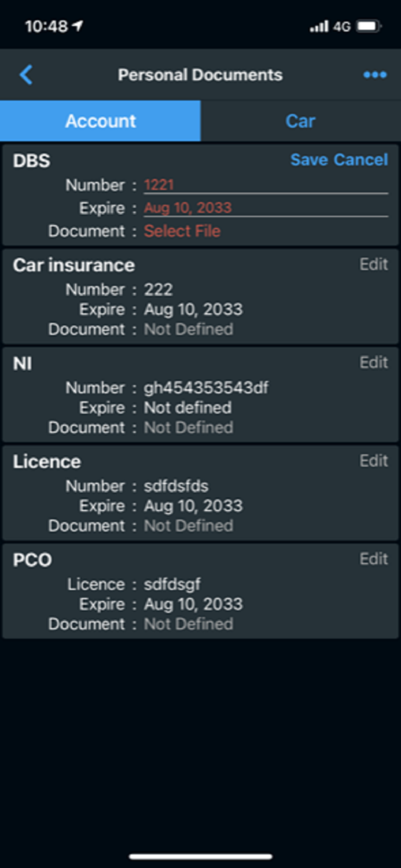This screenshot has width=401, height=868.
Task: Open the ellipsis options menu
Action: 374,74
